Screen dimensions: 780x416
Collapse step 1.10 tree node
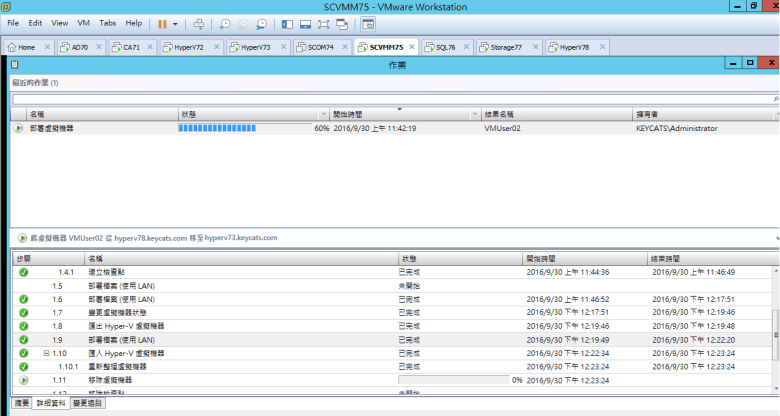tap(46, 354)
